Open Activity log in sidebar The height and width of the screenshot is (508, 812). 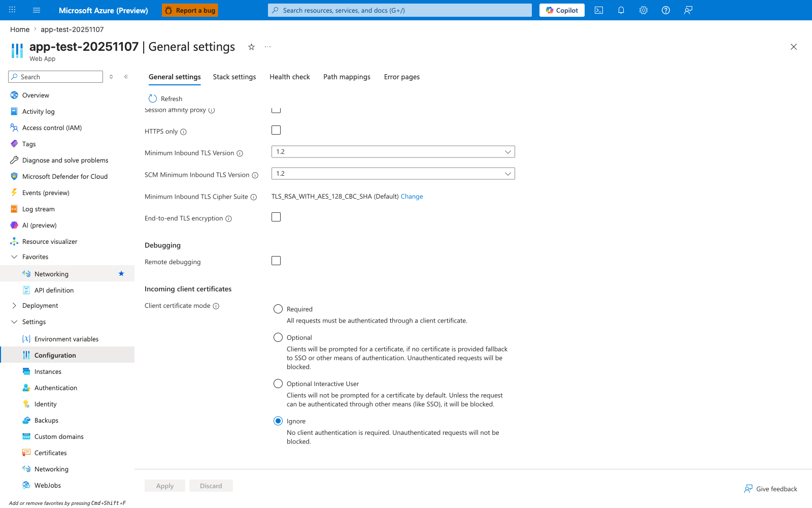point(39,111)
